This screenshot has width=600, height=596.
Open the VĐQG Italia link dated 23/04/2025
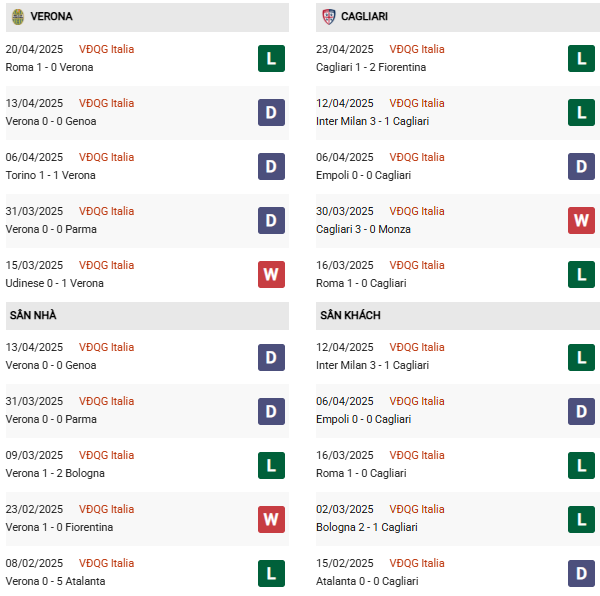[x=418, y=49]
